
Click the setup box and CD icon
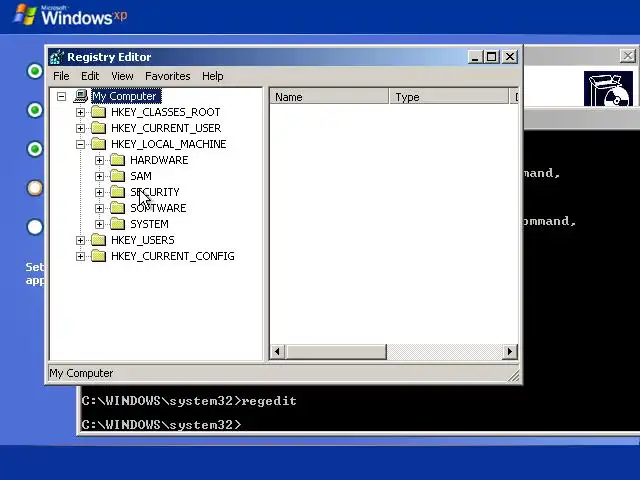click(x=608, y=89)
